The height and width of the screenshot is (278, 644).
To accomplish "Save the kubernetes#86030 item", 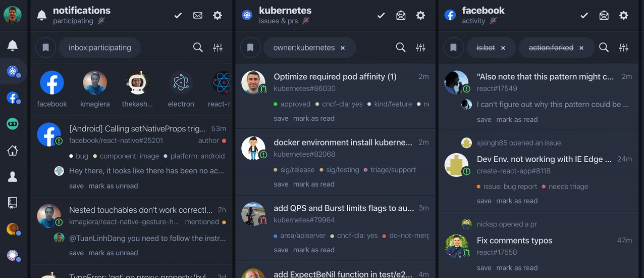I will pos(281,118).
